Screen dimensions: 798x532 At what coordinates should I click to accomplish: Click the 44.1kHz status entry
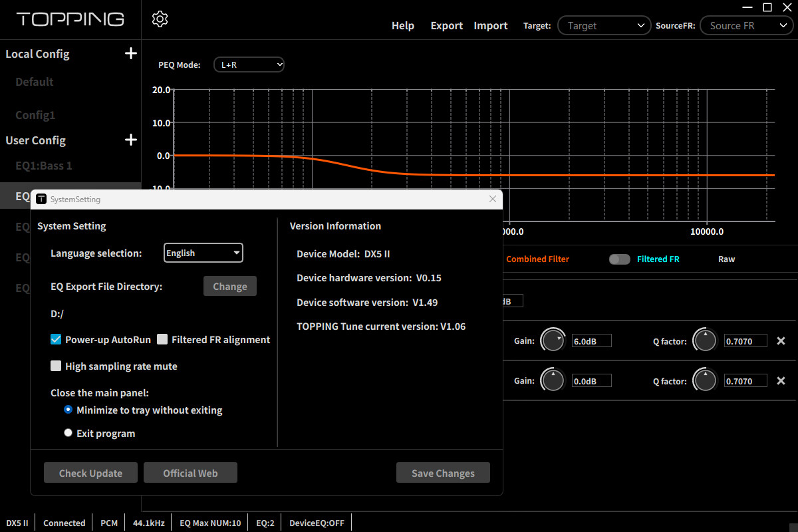click(148, 523)
